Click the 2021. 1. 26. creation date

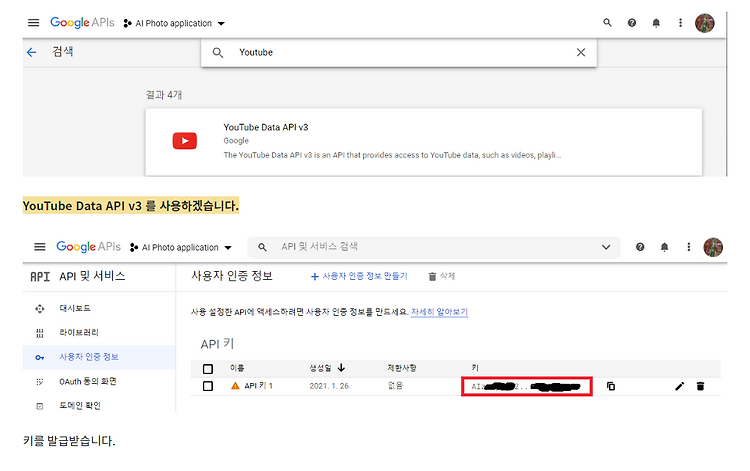pyautogui.click(x=330, y=385)
